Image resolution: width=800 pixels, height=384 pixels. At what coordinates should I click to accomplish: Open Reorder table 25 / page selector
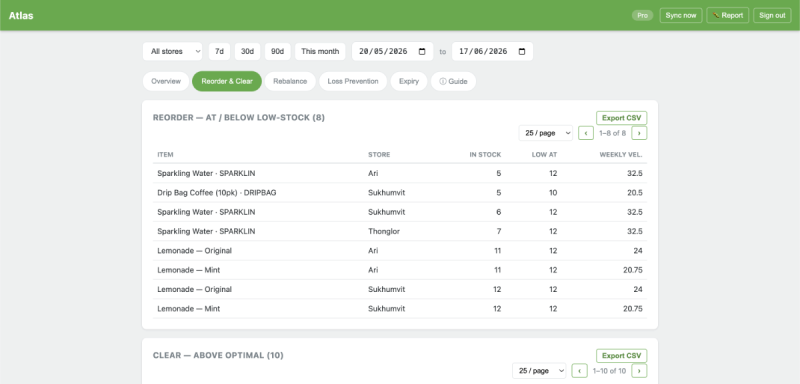[x=545, y=133]
